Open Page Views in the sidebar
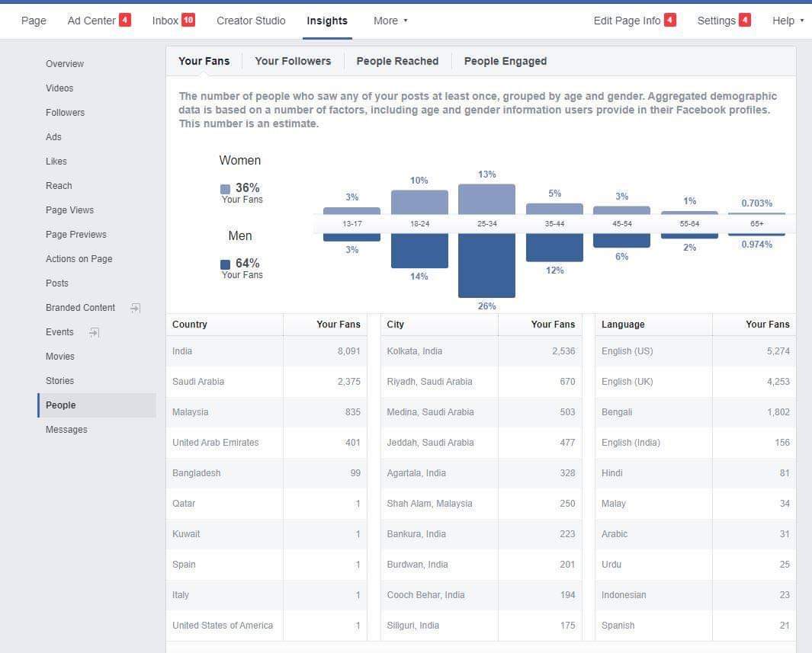812x653 pixels. click(x=69, y=210)
